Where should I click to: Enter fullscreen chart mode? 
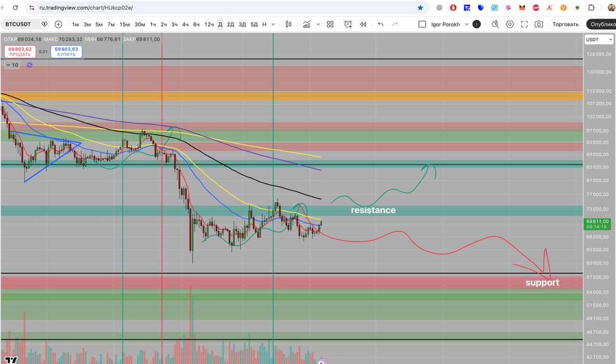[525, 24]
